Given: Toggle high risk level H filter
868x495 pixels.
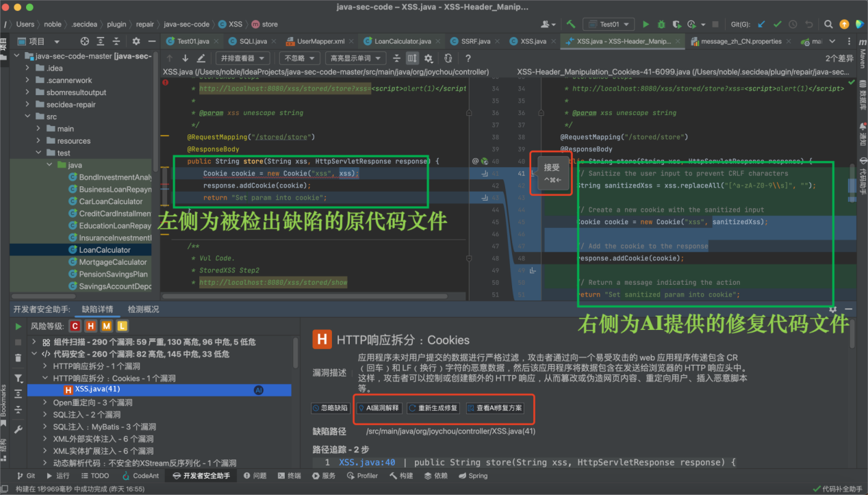Looking at the screenshot, I should 92,327.
